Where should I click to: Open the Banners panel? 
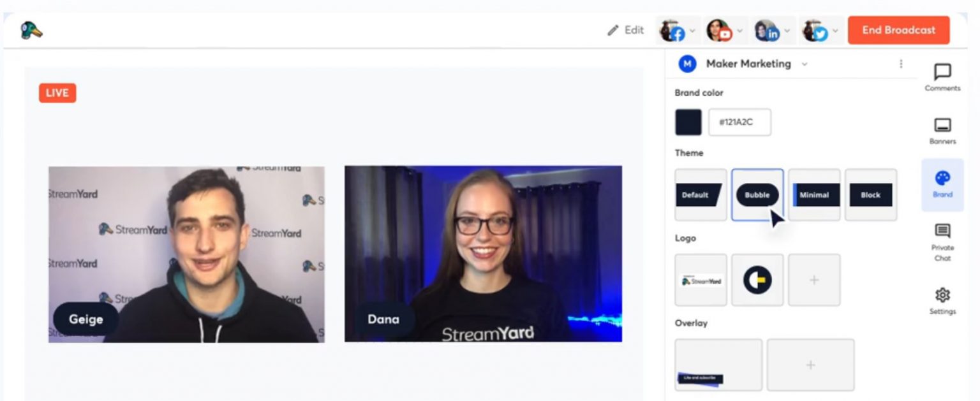(x=942, y=130)
